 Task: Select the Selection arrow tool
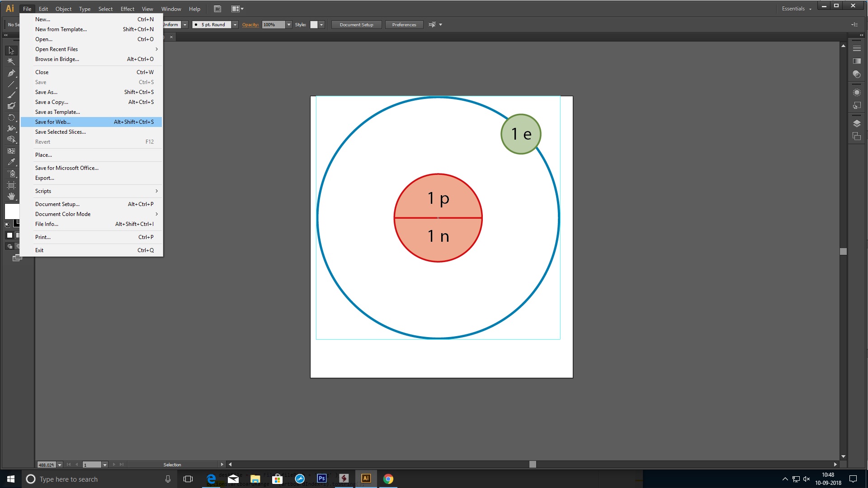point(11,50)
